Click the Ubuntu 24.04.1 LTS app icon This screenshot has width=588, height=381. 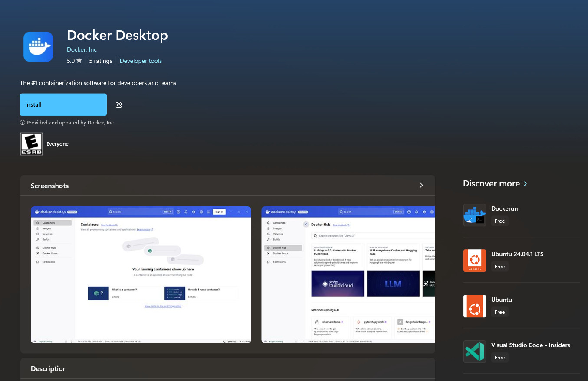point(475,261)
